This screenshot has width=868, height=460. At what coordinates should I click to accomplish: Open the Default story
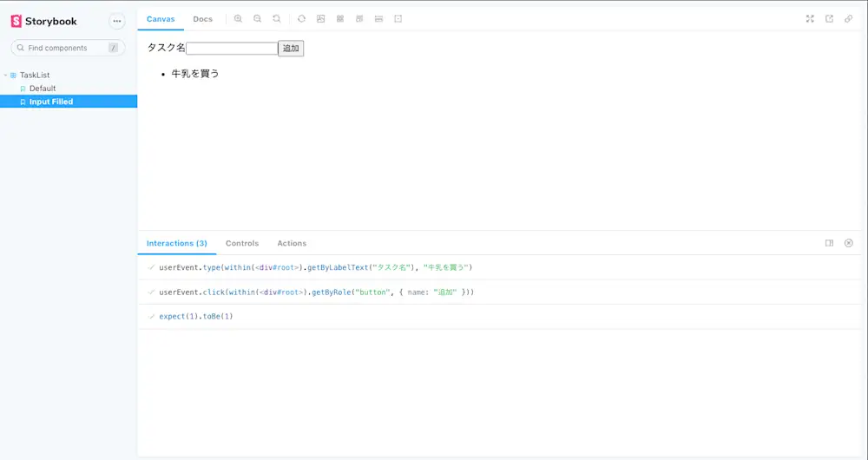pyautogui.click(x=43, y=88)
